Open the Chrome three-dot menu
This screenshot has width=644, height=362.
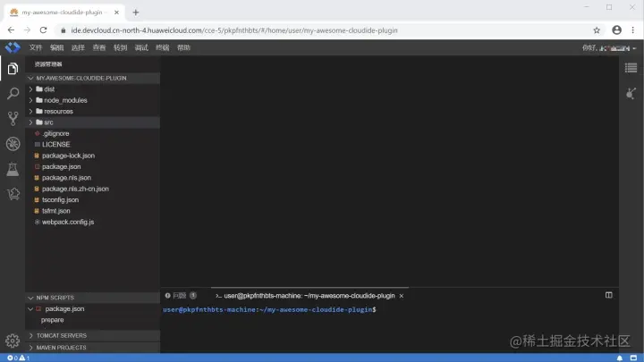tap(633, 30)
